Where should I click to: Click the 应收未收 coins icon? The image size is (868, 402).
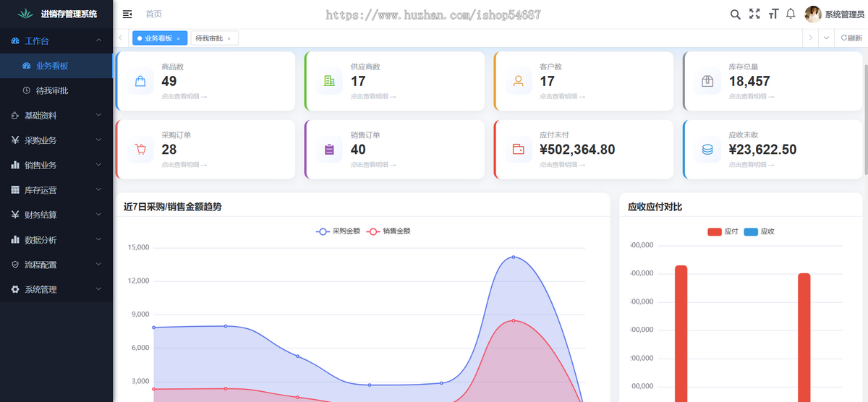(x=707, y=150)
